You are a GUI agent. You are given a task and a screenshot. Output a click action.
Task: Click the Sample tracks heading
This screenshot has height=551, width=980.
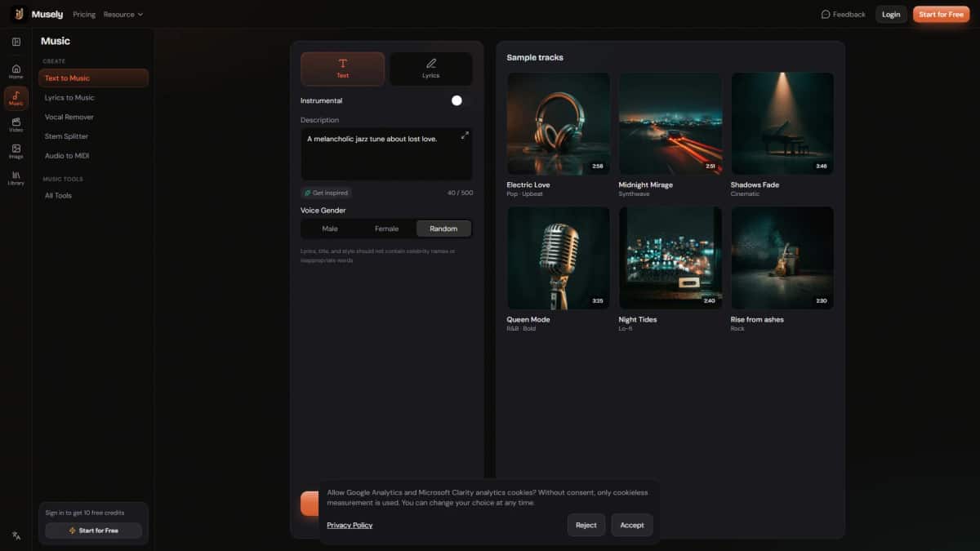pyautogui.click(x=535, y=57)
